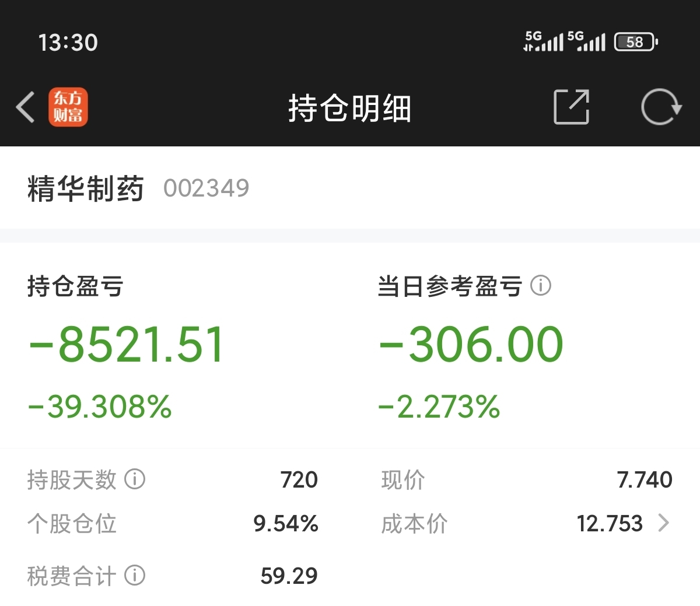
Task: Tap holding days value 720
Action: (x=299, y=479)
